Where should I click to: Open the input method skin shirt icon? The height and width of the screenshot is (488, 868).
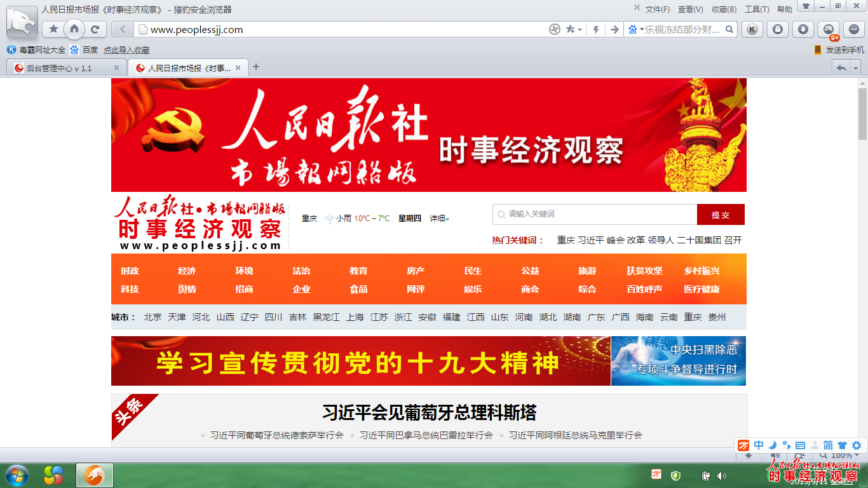pos(843,445)
